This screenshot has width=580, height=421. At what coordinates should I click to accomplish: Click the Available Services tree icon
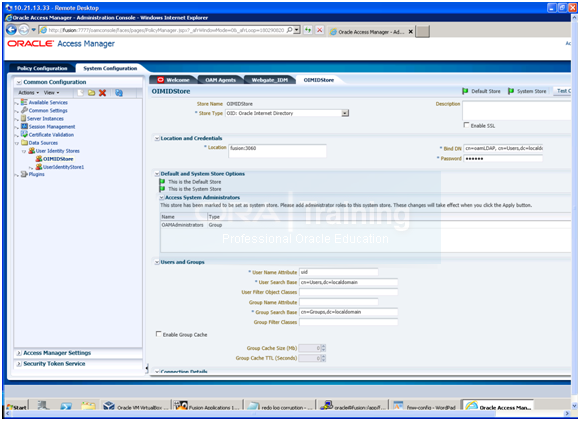pyautogui.click(x=24, y=102)
